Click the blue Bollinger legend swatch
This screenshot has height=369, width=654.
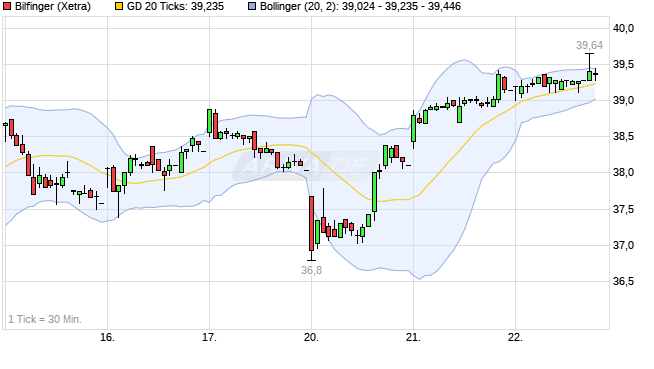tap(252, 6)
